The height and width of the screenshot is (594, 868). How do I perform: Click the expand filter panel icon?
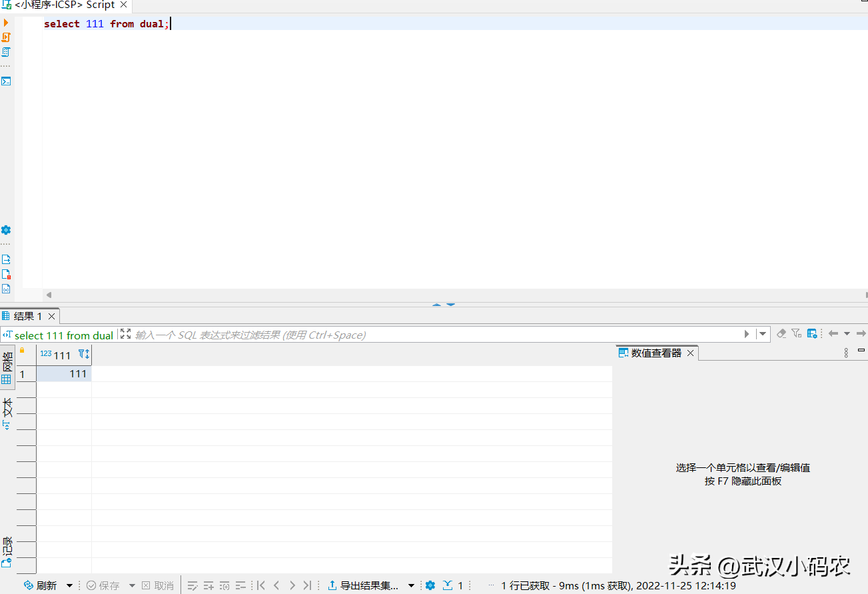(x=125, y=334)
